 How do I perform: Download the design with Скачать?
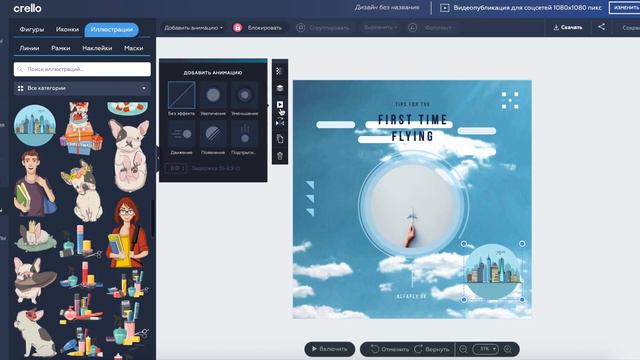click(568, 27)
